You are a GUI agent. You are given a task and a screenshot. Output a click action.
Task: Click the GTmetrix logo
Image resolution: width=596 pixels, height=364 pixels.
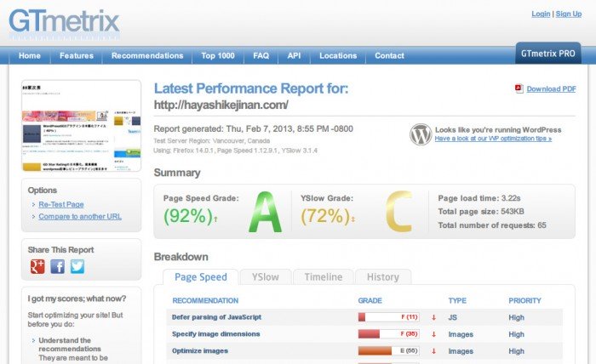click(64, 22)
